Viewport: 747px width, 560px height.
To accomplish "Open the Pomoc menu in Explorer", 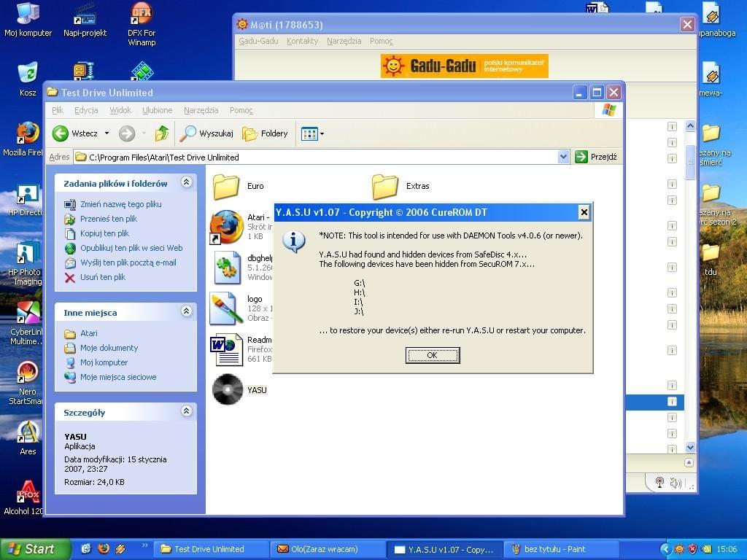I will click(241, 110).
